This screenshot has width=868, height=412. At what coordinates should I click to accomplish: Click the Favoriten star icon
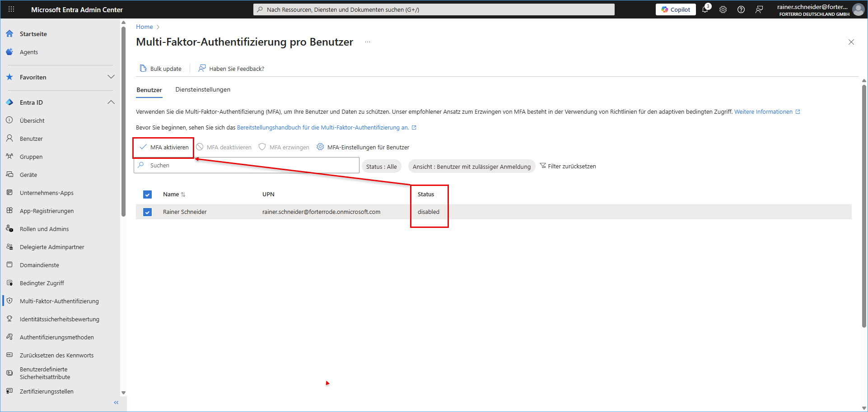[9, 77]
